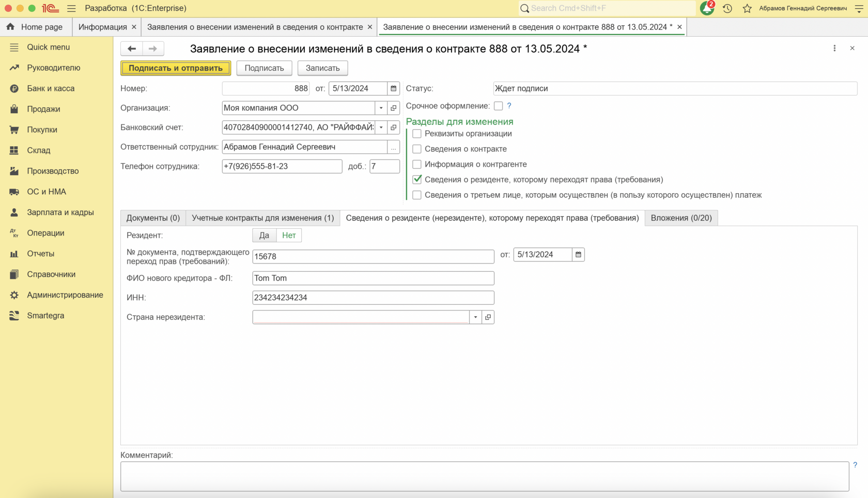
Task: Uncheck Сведения о резиденте, которому переходят права
Action: click(x=417, y=180)
